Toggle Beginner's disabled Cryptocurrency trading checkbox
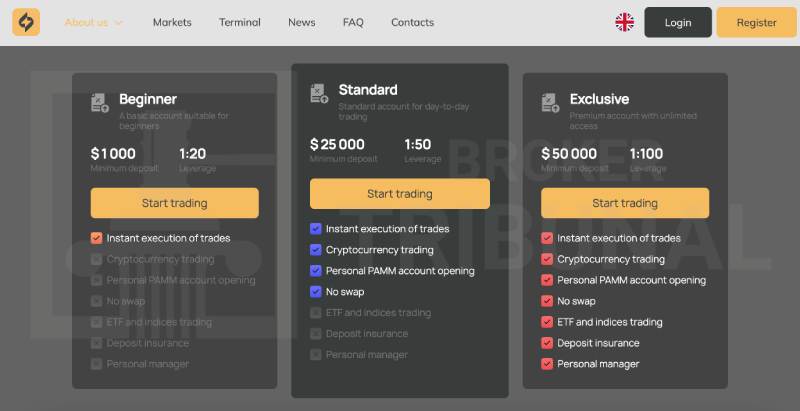 click(96, 259)
